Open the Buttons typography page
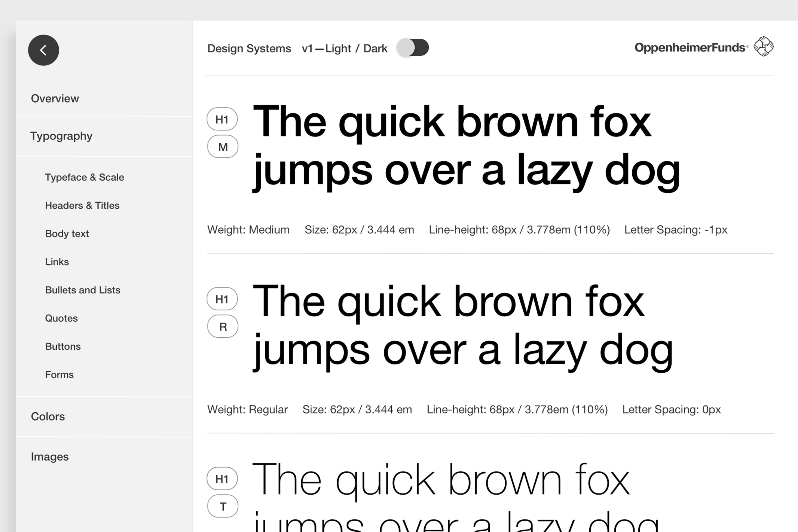This screenshot has width=798, height=532. (x=63, y=346)
